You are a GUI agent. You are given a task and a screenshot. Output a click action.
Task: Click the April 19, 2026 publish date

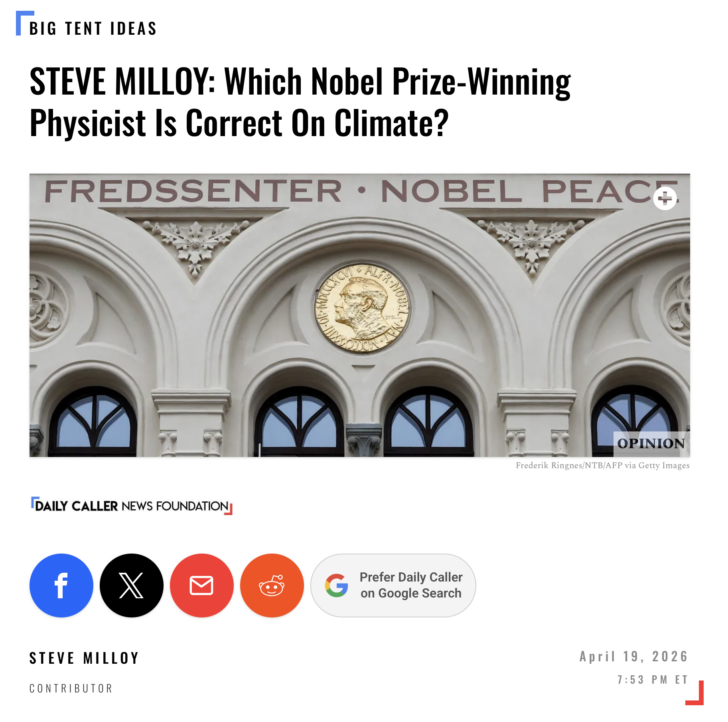634,657
